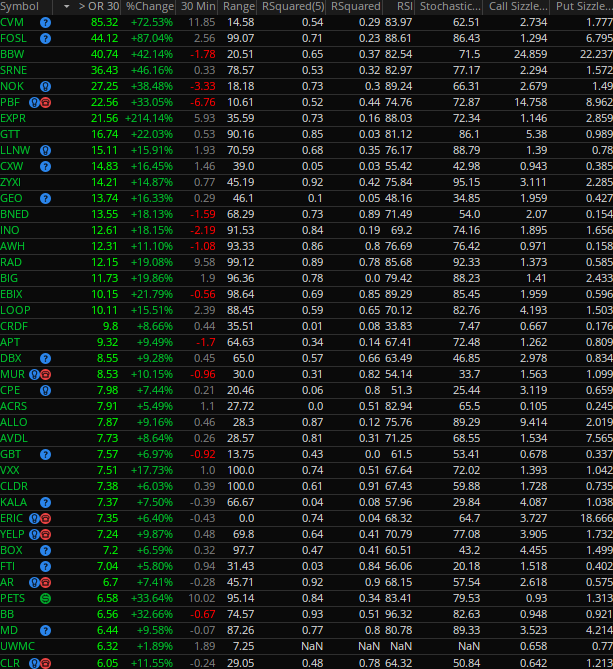613x669 pixels.
Task: Click the lightbulb icon in AR row
Action: (x=34, y=583)
